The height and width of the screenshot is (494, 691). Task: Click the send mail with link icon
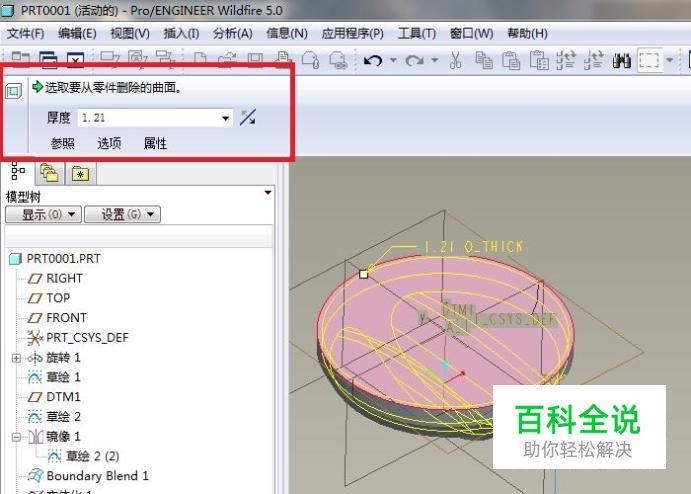[x=338, y=60]
